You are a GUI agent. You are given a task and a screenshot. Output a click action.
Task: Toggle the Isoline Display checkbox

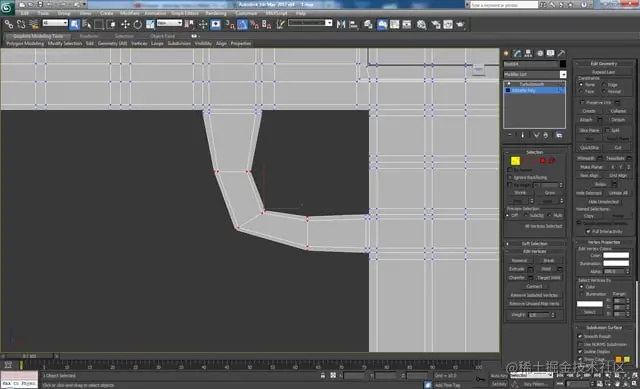[580, 351]
